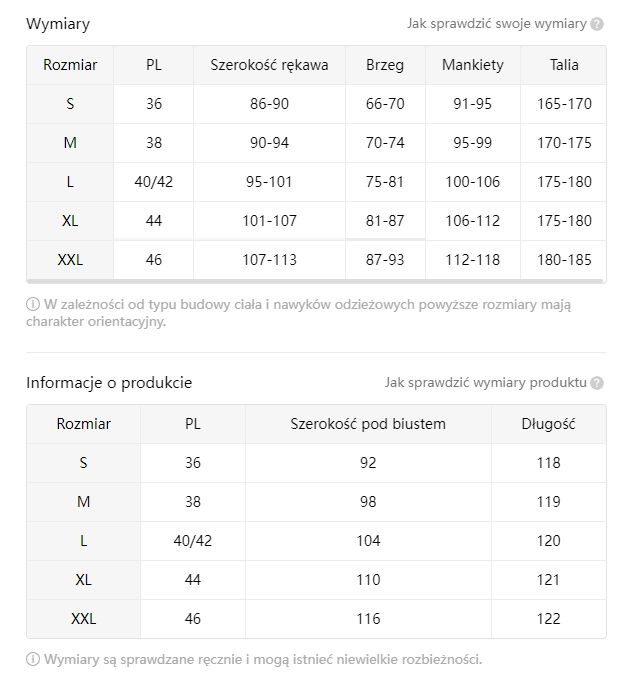Click the 'Szerokość rękawa' column header
This screenshot has height=681, width=627.
tap(269, 65)
